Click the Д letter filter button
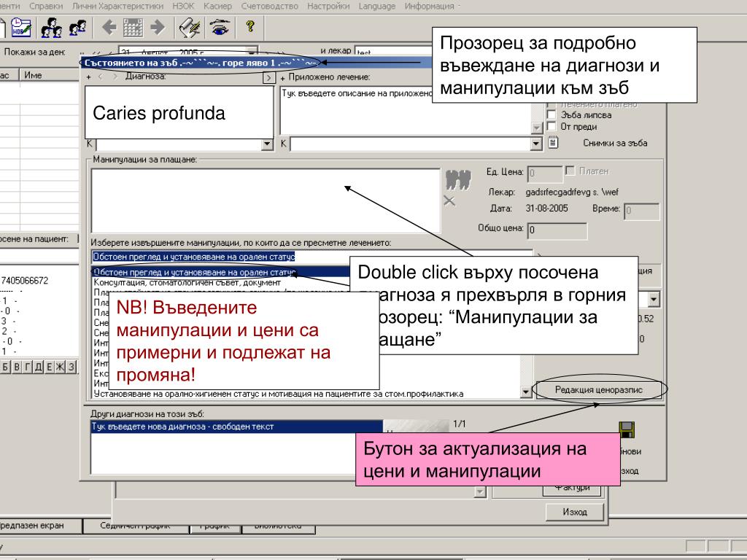The image size is (747, 560). pos(39,367)
